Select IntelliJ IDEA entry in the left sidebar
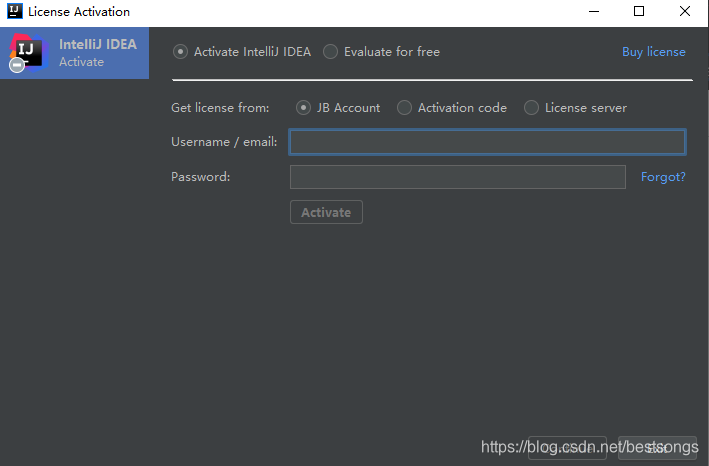The width and height of the screenshot is (709, 466). 74,53
